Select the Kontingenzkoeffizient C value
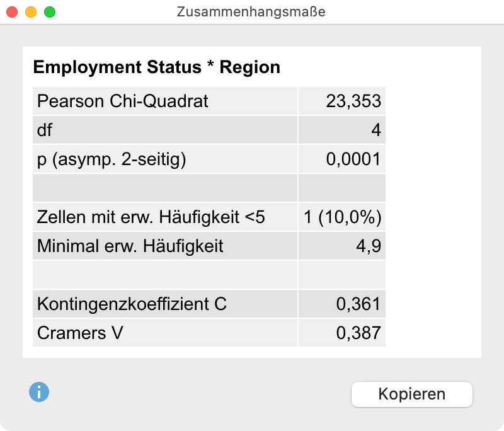This screenshot has height=431, width=504. [364, 304]
